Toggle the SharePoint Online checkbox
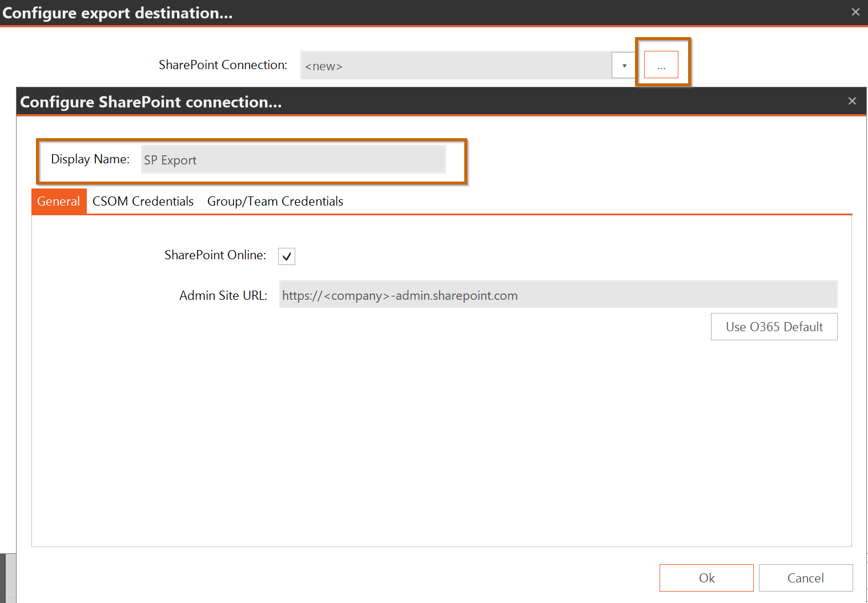868x603 pixels. tap(287, 256)
